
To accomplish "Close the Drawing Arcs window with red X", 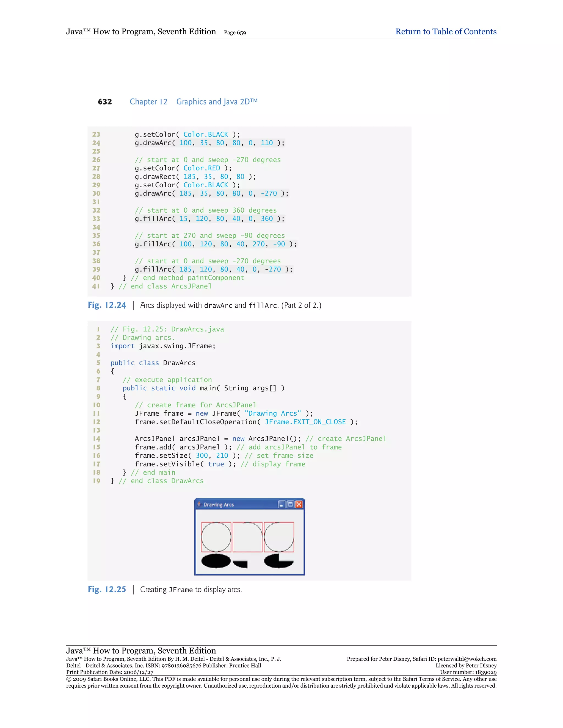I will pyautogui.click(x=299, y=504).
